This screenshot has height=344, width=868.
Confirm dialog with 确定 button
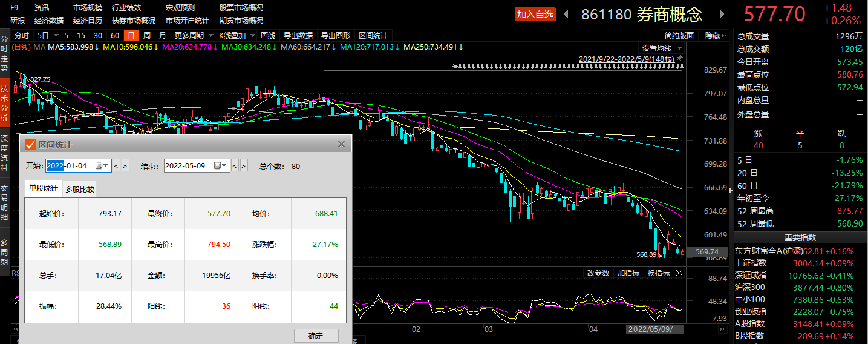316,336
